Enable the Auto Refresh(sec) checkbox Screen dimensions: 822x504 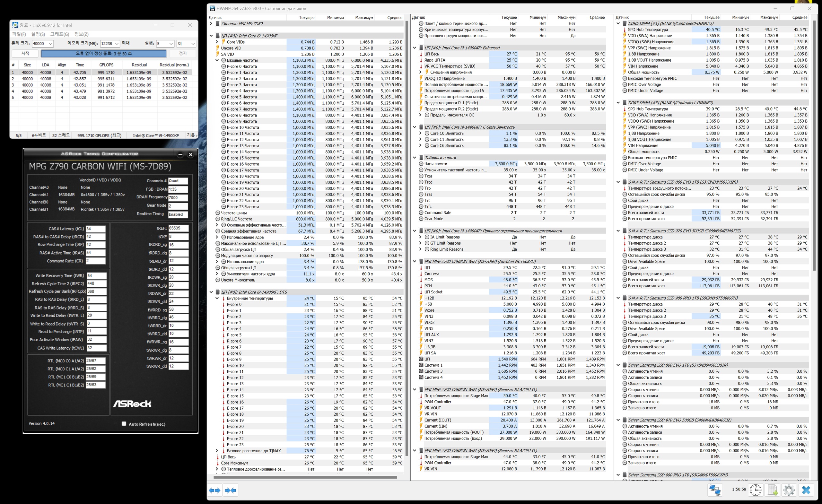[124, 424]
